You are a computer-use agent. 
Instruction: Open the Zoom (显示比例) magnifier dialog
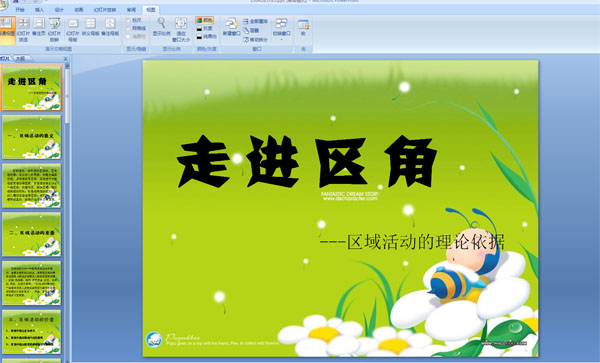(161, 27)
